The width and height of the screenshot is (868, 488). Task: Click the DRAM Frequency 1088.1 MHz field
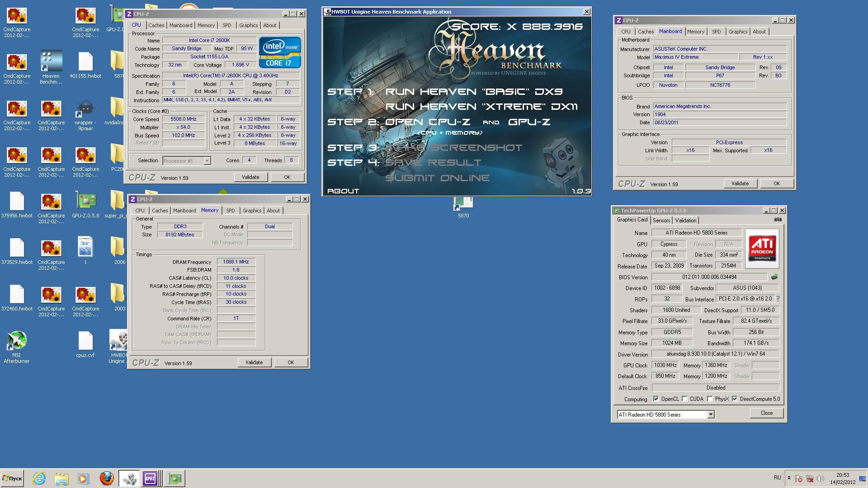(x=236, y=262)
